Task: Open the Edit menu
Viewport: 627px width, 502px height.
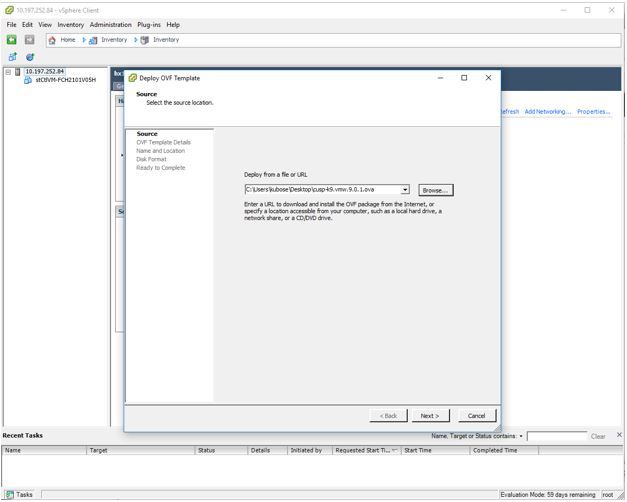Action: click(27, 25)
